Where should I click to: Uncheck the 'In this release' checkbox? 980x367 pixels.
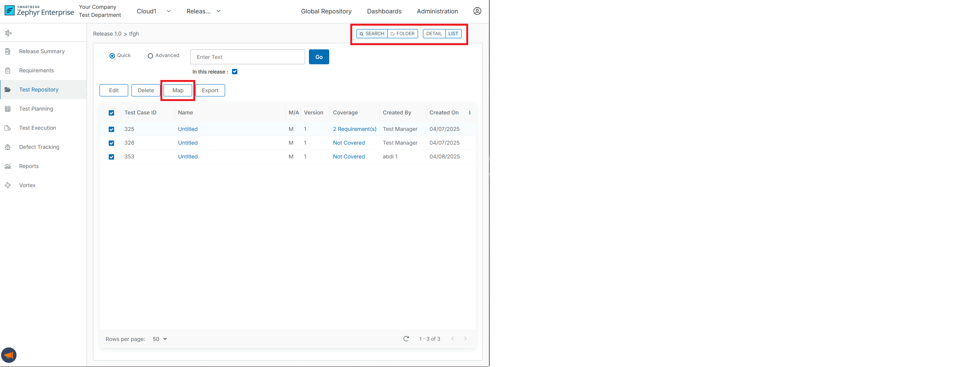coord(235,72)
